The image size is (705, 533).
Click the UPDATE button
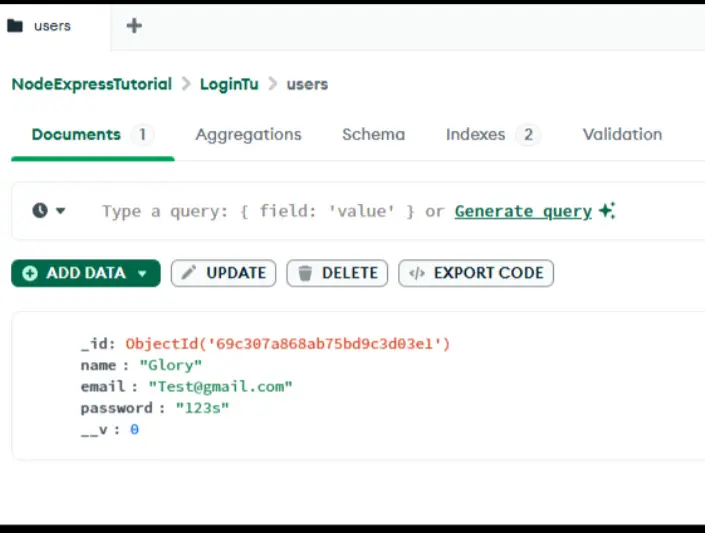(x=223, y=273)
